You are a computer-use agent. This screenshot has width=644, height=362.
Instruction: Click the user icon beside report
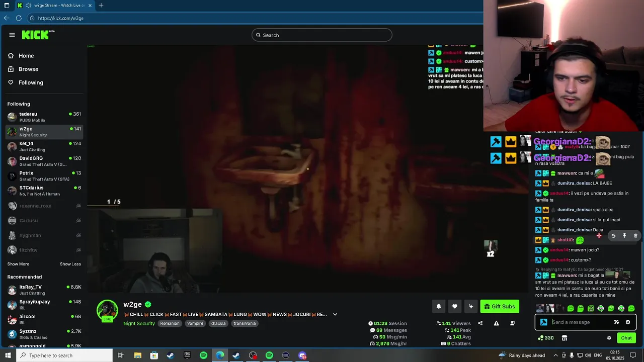coord(513,323)
